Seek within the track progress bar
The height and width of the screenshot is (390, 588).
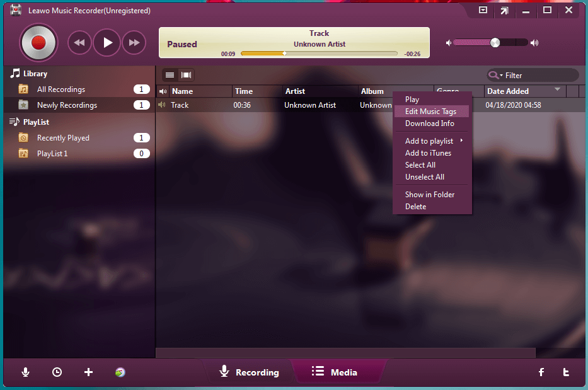(319, 54)
